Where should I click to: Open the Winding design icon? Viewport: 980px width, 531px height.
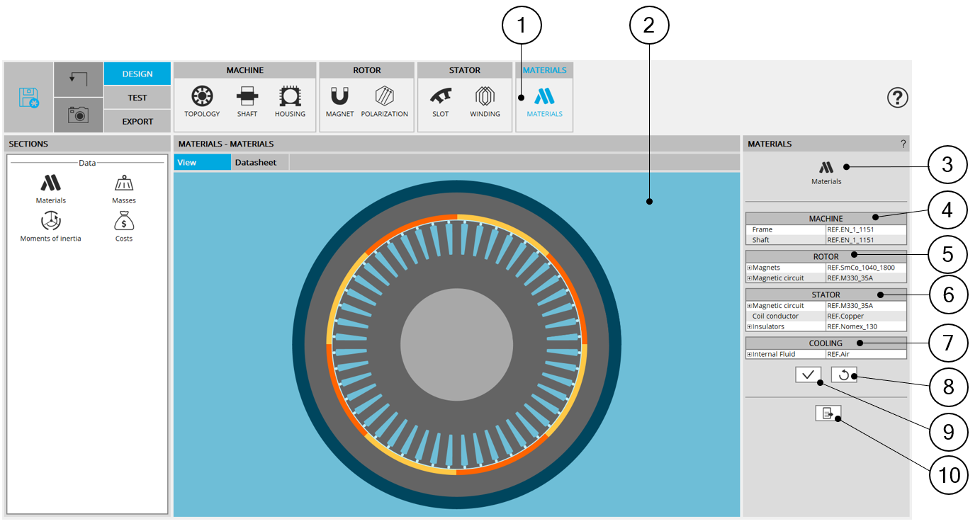pos(485,97)
